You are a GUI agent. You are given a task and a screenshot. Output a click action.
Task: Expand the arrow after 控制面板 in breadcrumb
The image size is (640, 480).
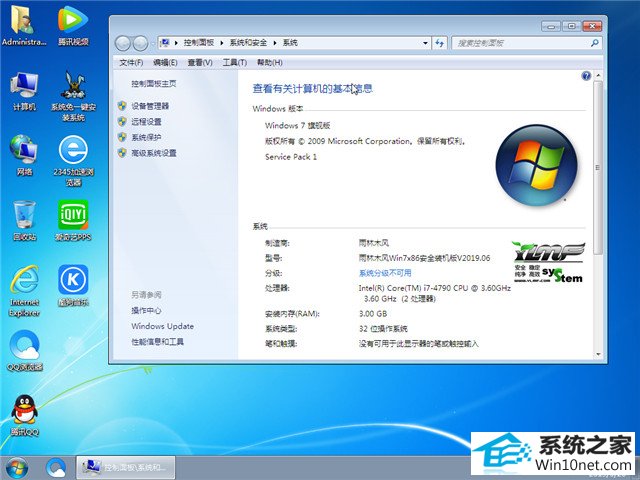click(x=222, y=43)
